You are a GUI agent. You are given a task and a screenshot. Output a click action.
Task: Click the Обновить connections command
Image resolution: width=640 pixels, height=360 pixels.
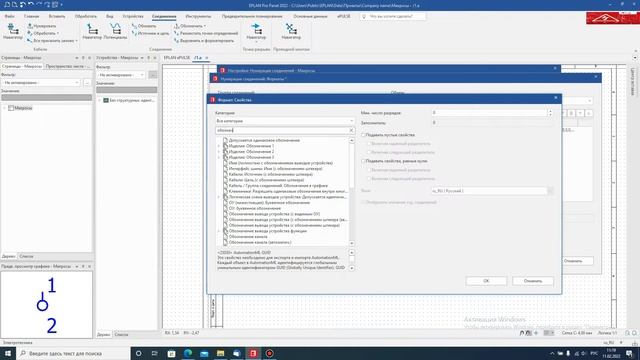click(144, 26)
